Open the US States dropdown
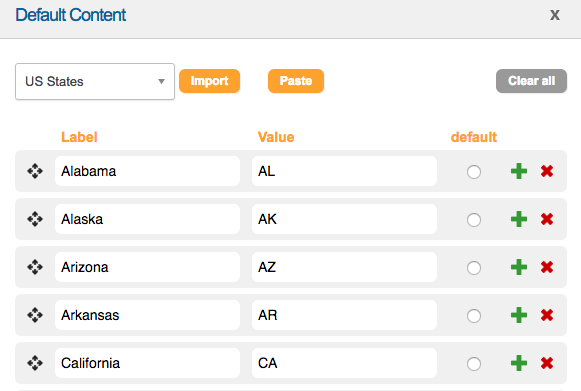 click(95, 82)
